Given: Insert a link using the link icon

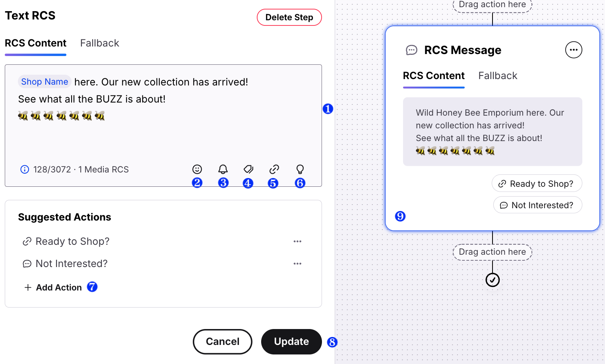Looking at the screenshot, I should [x=274, y=169].
